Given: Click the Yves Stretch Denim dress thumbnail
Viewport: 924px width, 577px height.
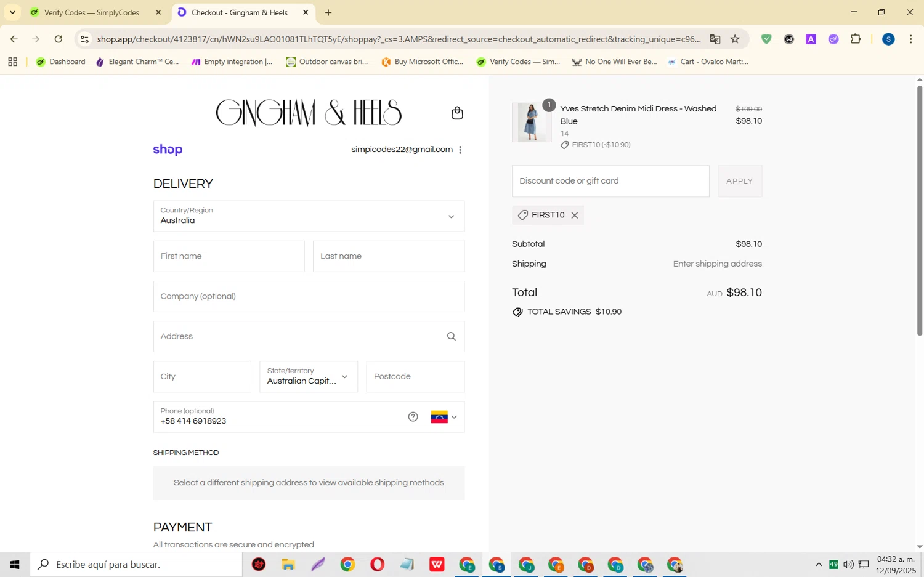Looking at the screenshot, I should (x=532, y=123).
